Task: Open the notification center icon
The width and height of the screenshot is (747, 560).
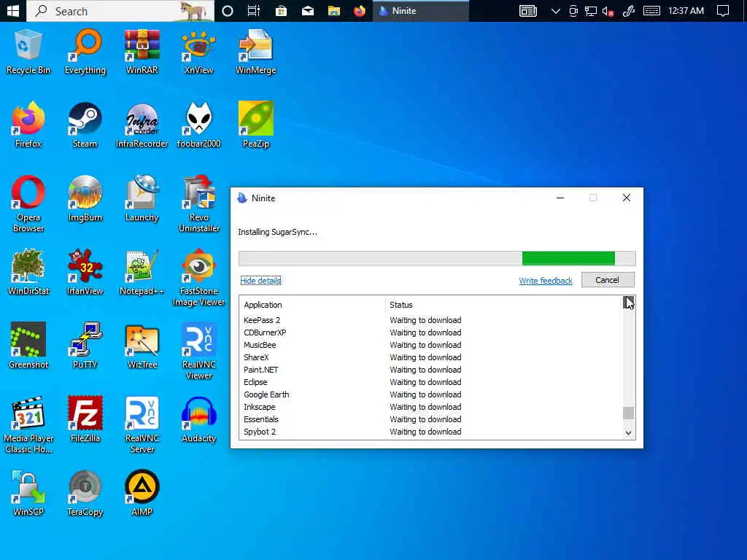Action: (x=723, y=10)
